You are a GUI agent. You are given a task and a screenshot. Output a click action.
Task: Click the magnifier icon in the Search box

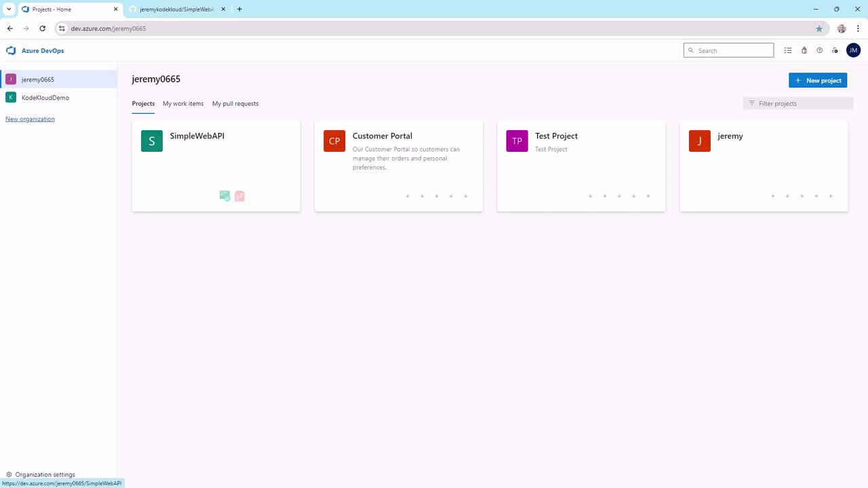(x=691, y=50)
